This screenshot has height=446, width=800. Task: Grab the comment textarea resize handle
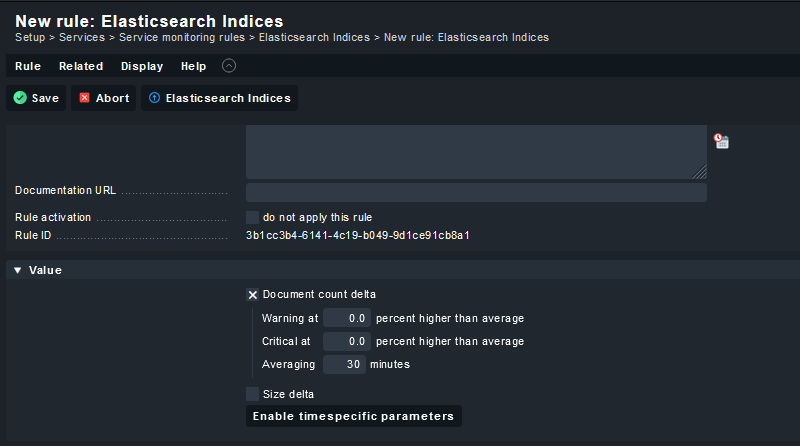[700, 172]
